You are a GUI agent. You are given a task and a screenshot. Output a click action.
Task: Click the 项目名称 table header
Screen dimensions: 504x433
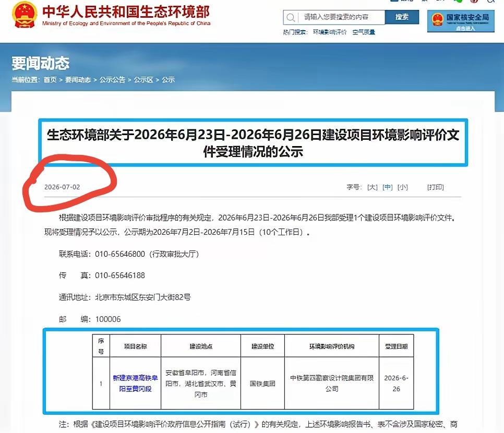[x=135, y=346]
